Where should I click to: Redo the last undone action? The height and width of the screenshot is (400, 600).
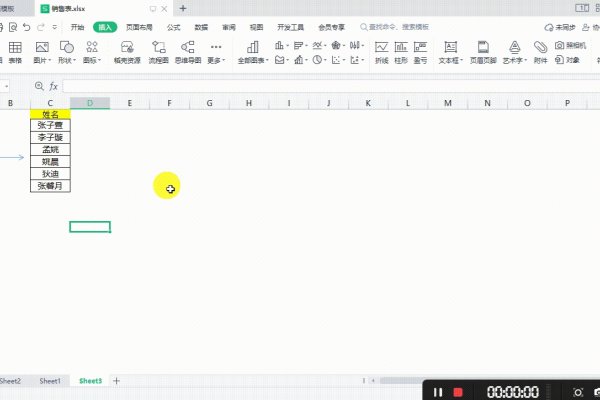tap(41, 27)
